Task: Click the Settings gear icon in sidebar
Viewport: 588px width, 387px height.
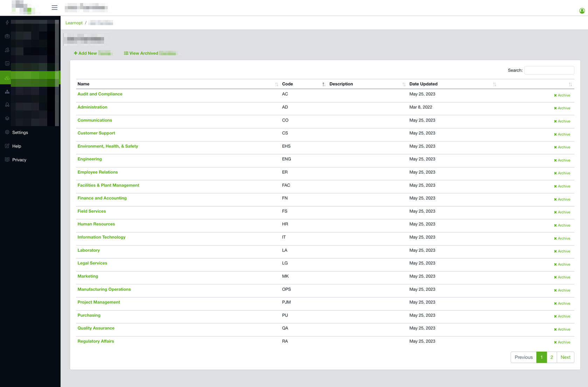Action: [x=7, y=132]
